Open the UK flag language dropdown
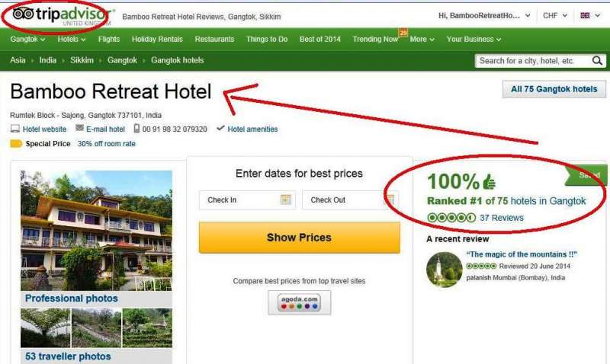The image size is (610, 364). [x=590, y=15]
